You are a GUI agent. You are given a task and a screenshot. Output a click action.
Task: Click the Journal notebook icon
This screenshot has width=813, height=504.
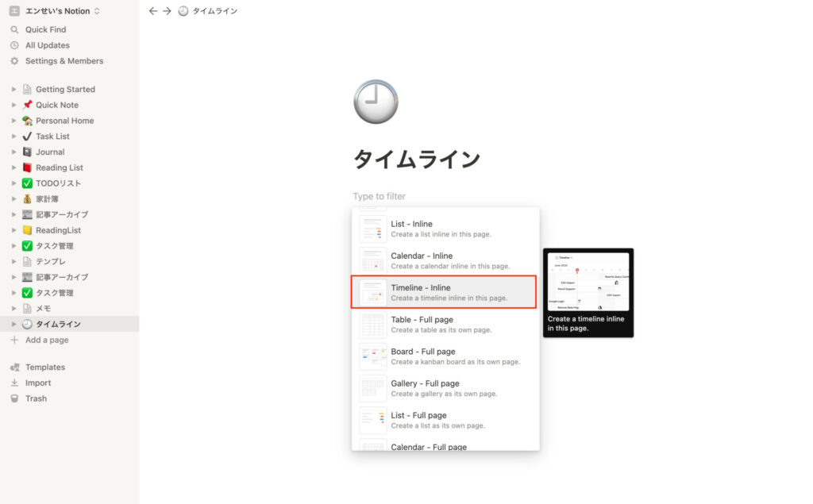28,152
